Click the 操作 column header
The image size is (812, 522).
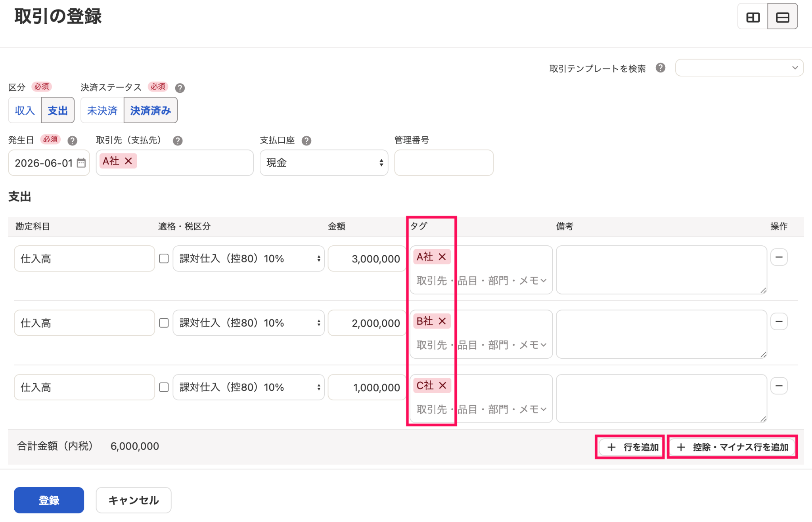779,226
